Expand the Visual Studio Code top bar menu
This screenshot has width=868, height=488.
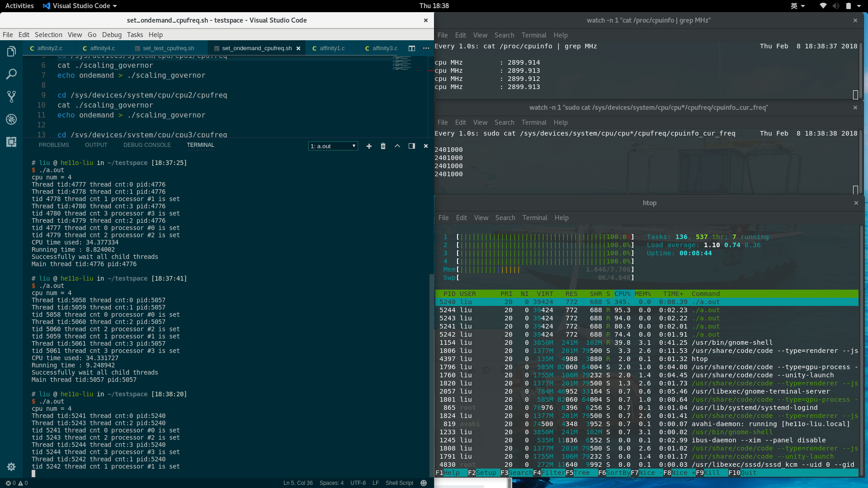tap(80, 6)
